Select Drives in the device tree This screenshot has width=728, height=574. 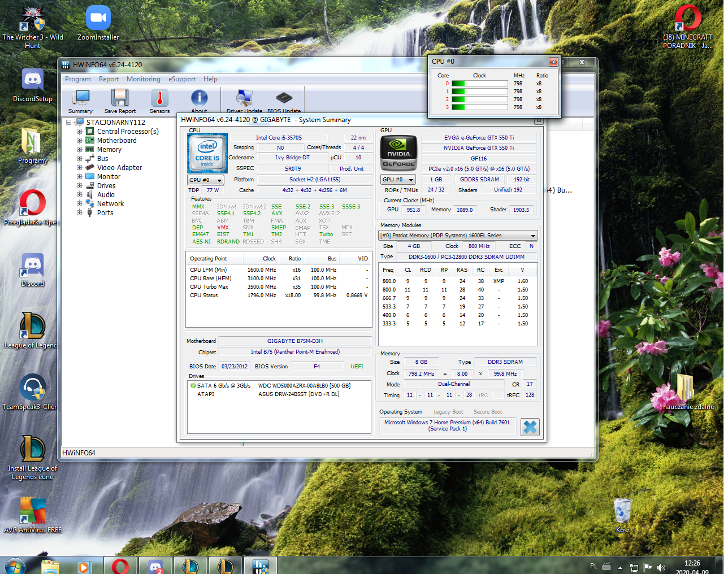click(x=106, y=185)
